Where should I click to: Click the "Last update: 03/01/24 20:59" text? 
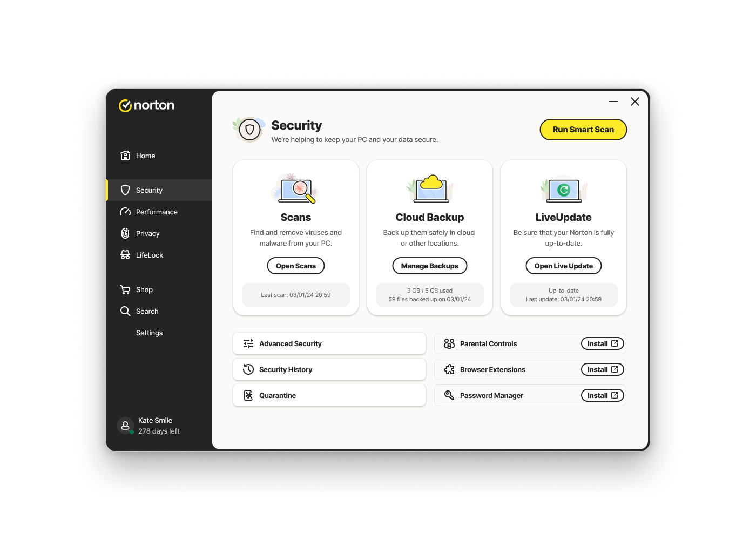pos(564,299)
